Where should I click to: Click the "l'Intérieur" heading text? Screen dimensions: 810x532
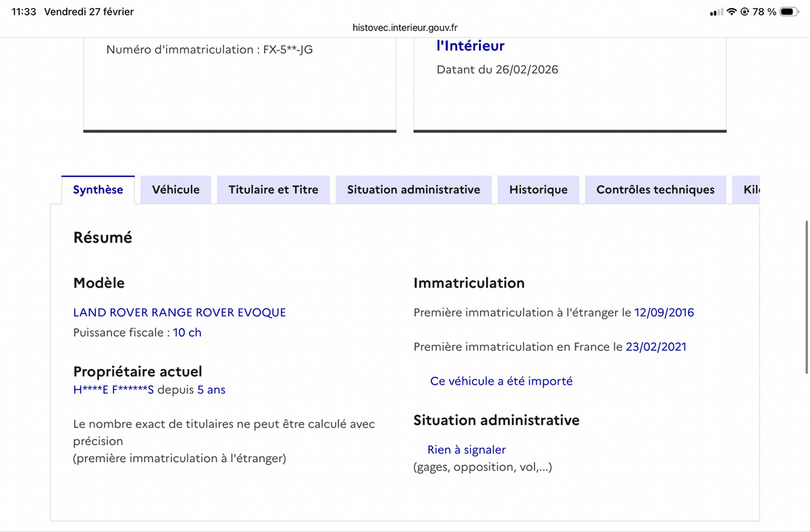470,46
